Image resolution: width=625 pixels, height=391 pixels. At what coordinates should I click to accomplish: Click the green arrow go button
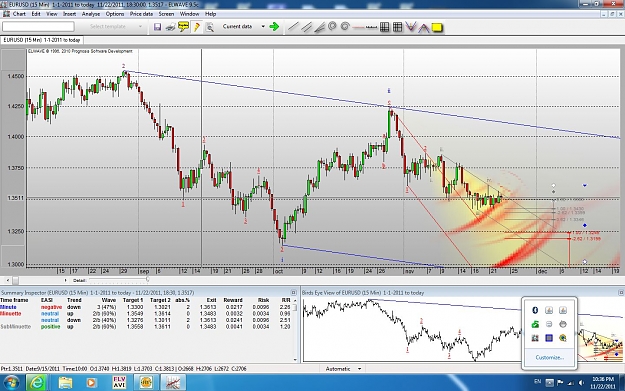pos(274,27)
